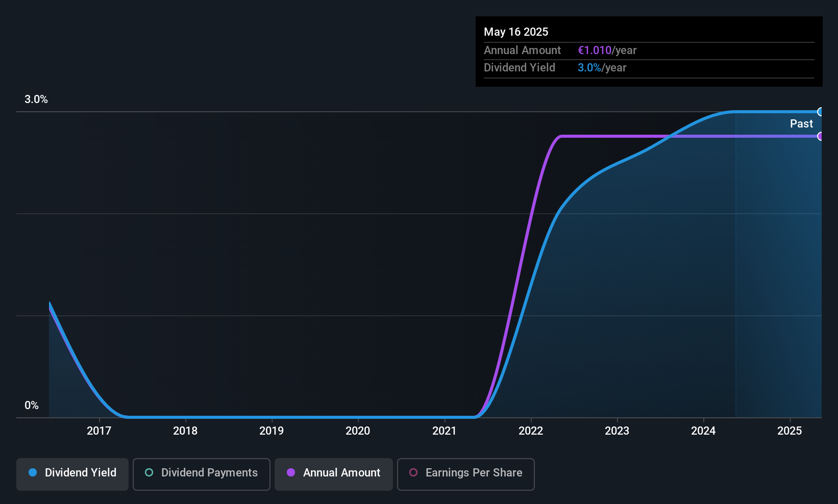This screenshot has width=838, height=504.
Task: Show the Earnings Per Share series
Action: click(x=465, y=474)
